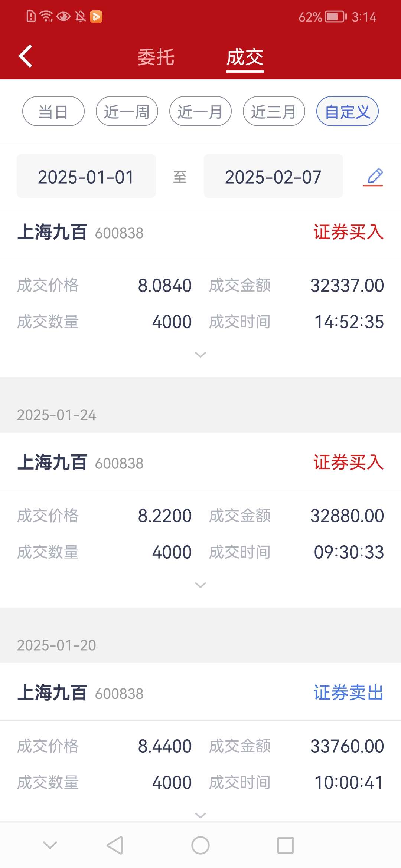Select the 近一周 filter chip
This screenshot has width=401, height=868.
(x=127, y=111)
